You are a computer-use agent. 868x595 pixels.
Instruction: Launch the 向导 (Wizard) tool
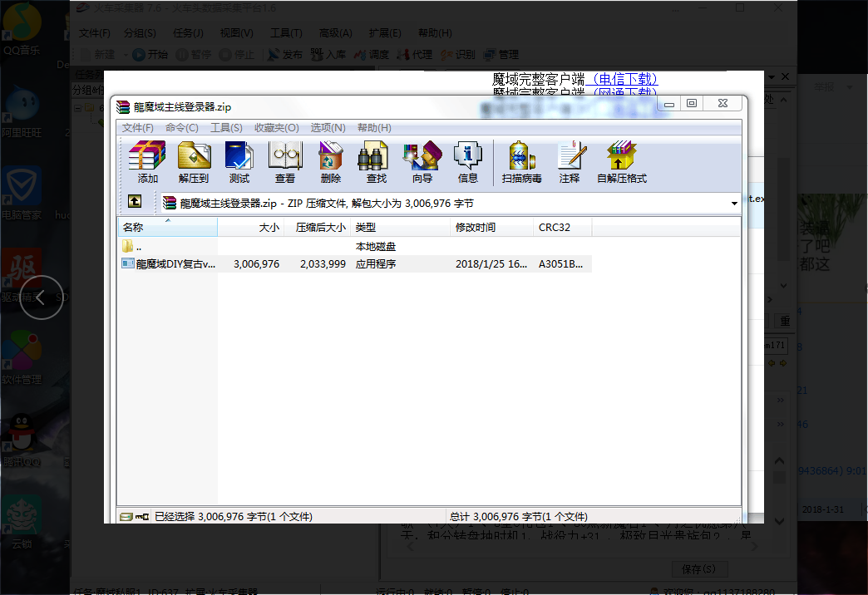point(422,162)
